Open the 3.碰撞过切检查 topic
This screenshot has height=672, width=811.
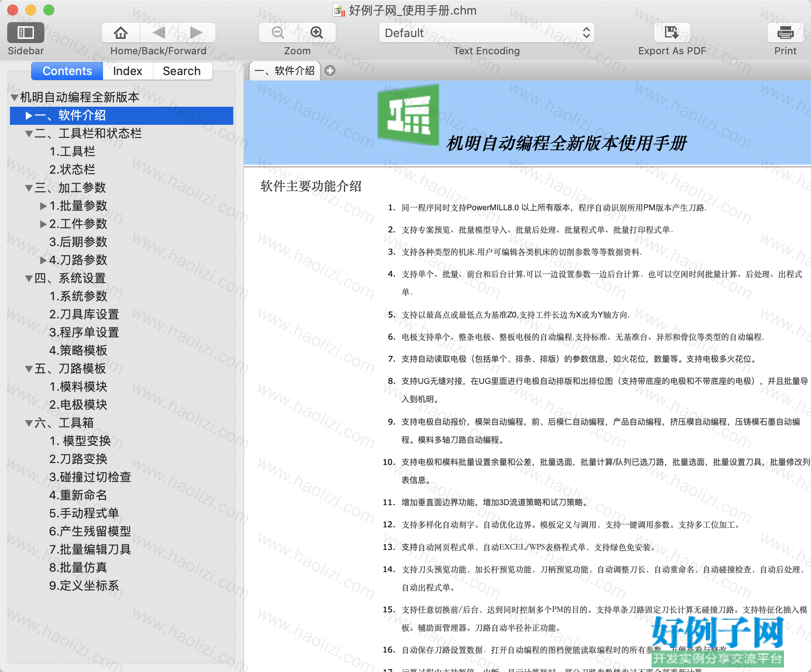coord(90,477)
